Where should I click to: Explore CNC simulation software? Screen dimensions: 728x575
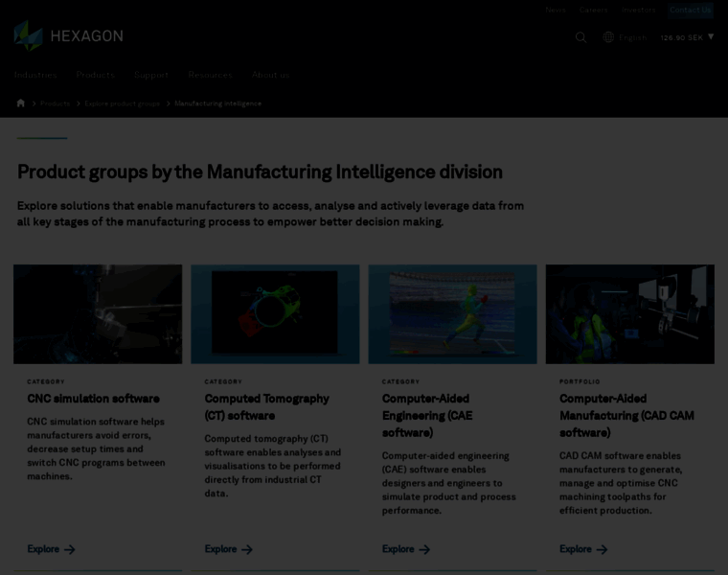coord(51,549)
